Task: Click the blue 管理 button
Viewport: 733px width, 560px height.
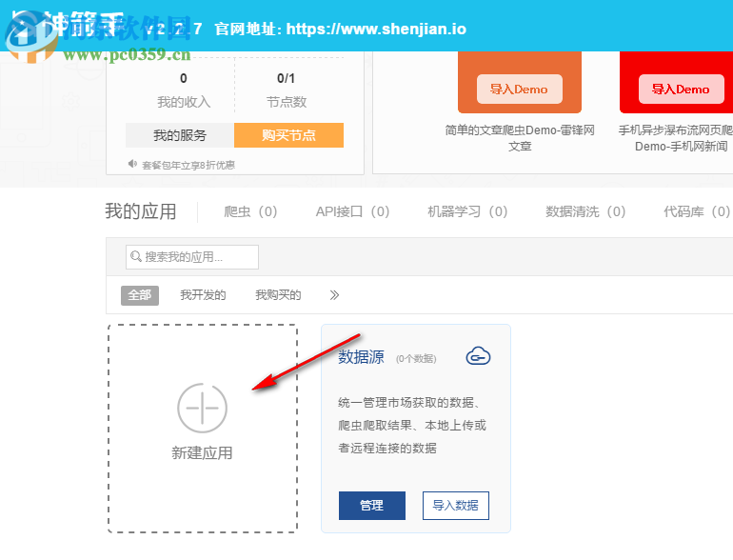Action: (x=372, y=506)
